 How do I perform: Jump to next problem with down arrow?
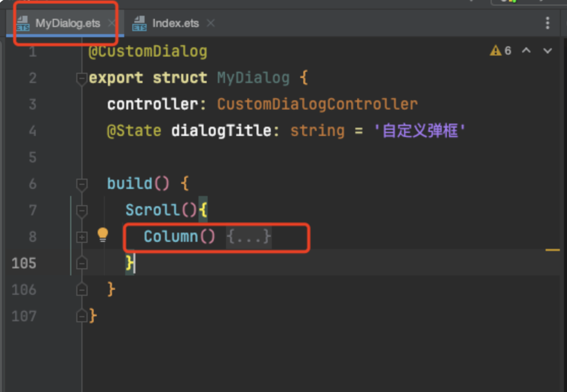(x=548, y=50)
